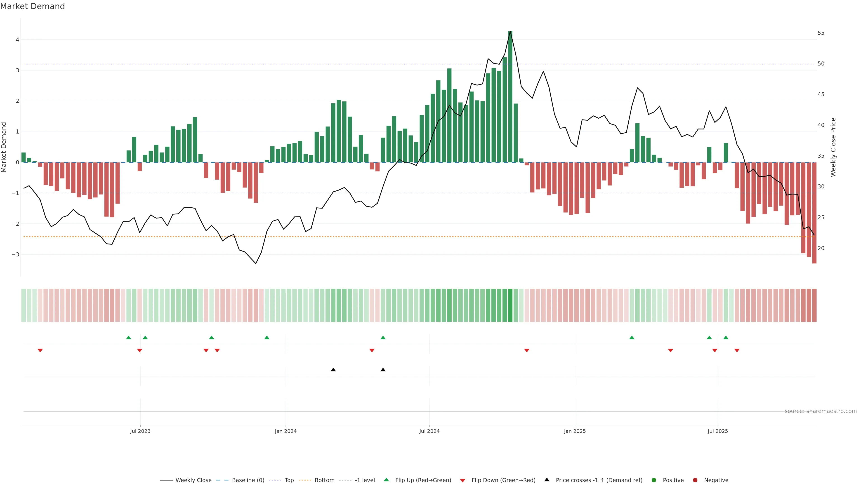Click the Jul 2025 x-axis label
Image resolution: width=868 pixels, height=488 pixels.
pos(718,431)
